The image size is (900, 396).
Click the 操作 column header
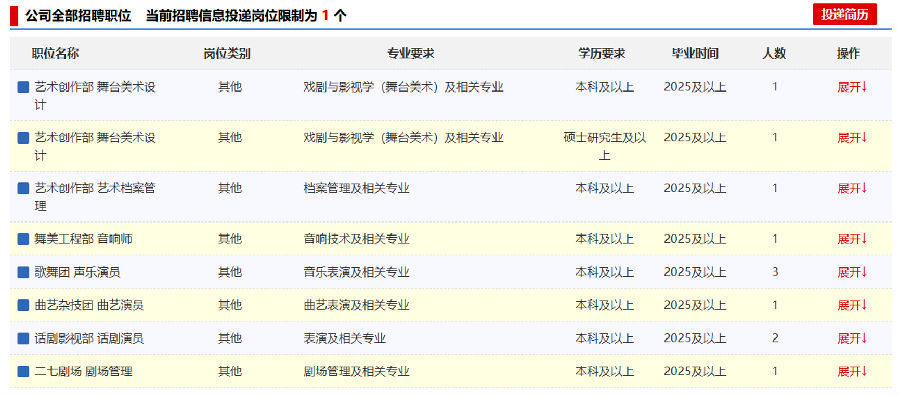[x=848, y=53]
